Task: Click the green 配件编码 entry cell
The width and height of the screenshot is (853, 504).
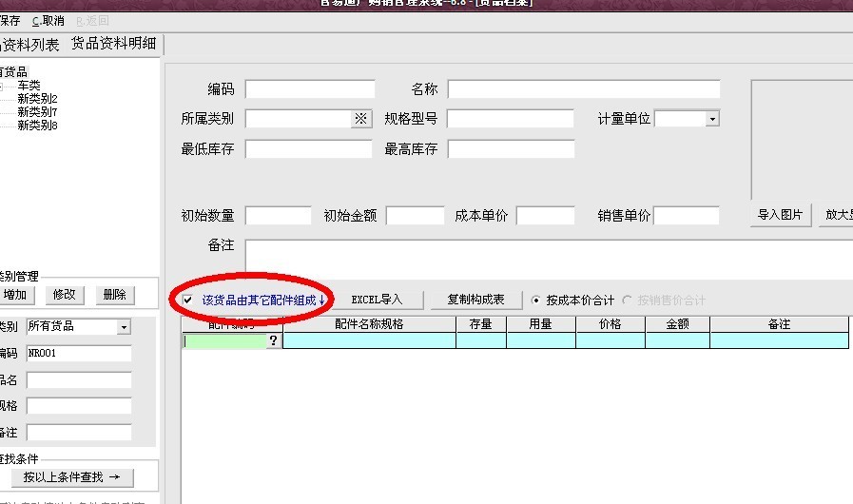Action: click(224, 340)
